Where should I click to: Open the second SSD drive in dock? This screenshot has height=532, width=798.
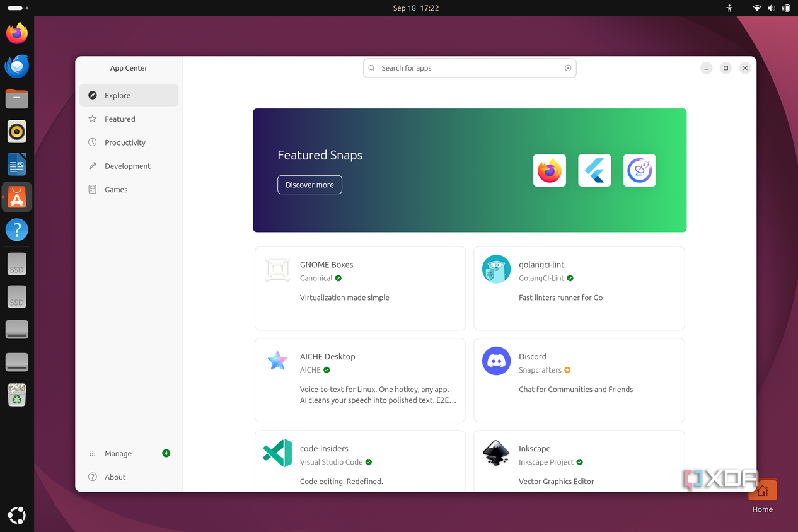[17, 296]
